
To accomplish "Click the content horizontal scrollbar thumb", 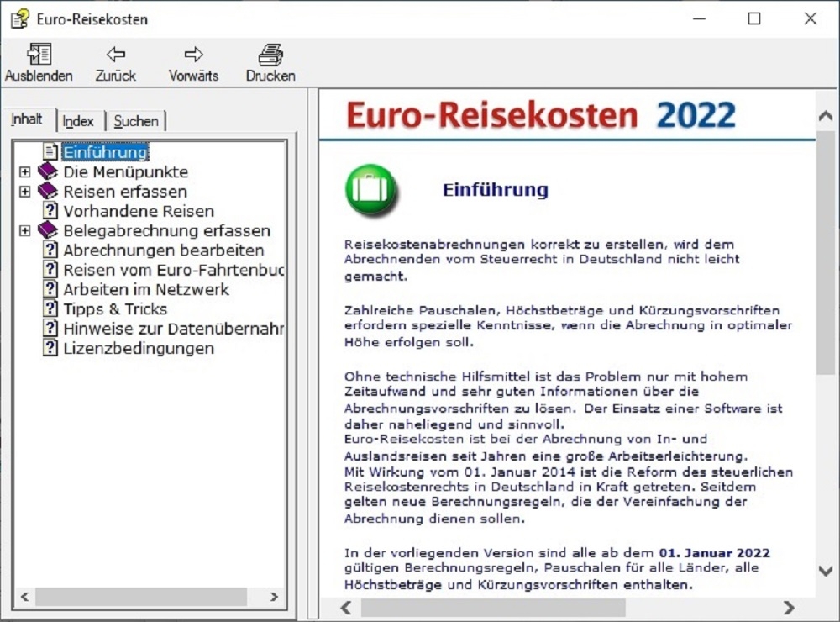I will coord(493,608).
